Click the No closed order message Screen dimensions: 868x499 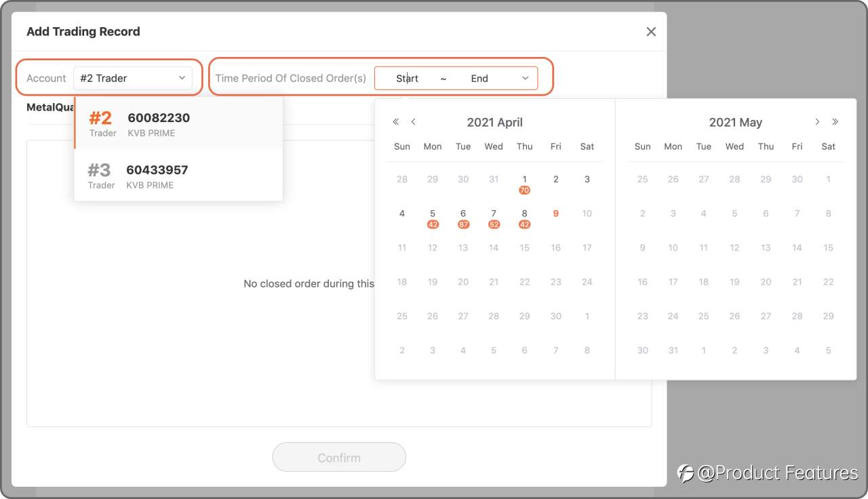pyautogui.click(x=309, y=283)
